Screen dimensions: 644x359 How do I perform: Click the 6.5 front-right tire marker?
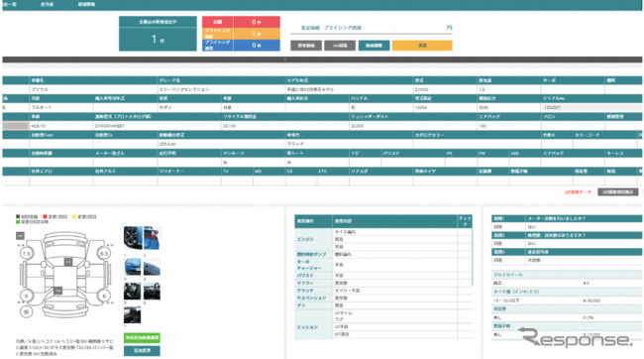pyautogui.click(x=104, y=254)
